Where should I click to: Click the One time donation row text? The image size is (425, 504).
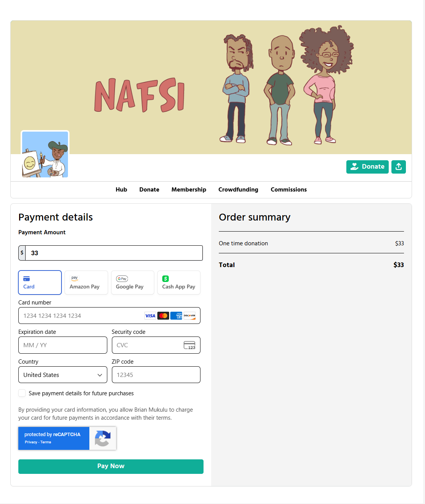pyautogui.click(x=243, y=243)
